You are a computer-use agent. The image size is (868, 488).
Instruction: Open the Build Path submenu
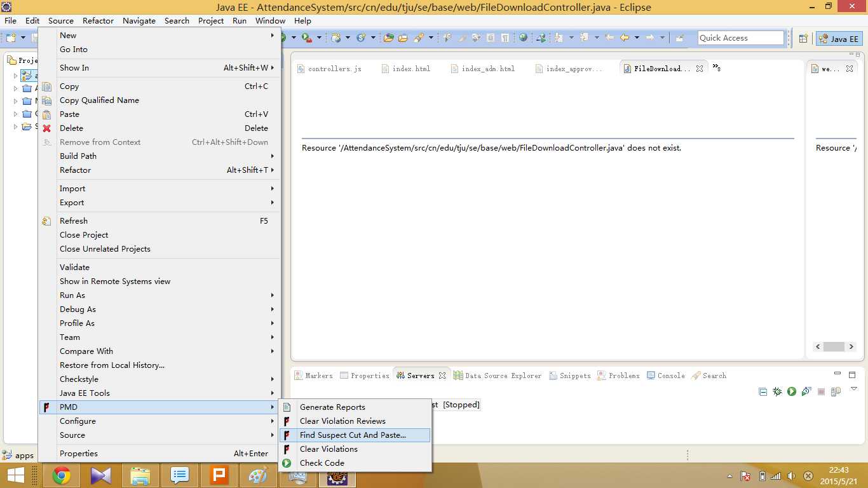tap(159, 156)
